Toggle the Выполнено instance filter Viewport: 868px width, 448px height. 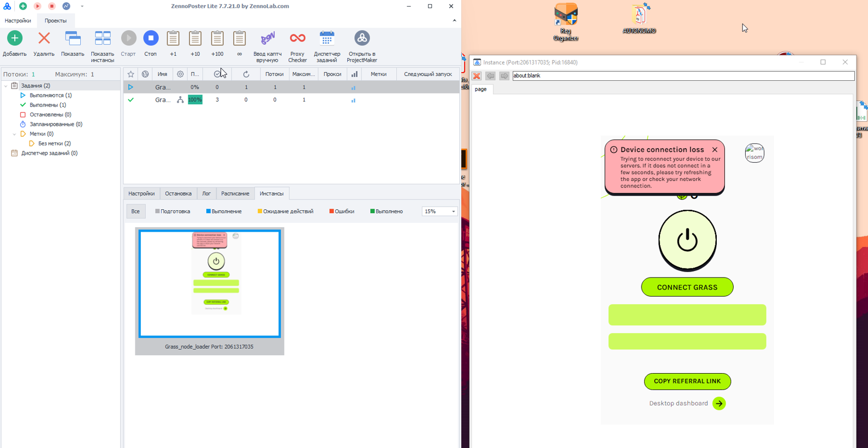(x=387, y=211)
